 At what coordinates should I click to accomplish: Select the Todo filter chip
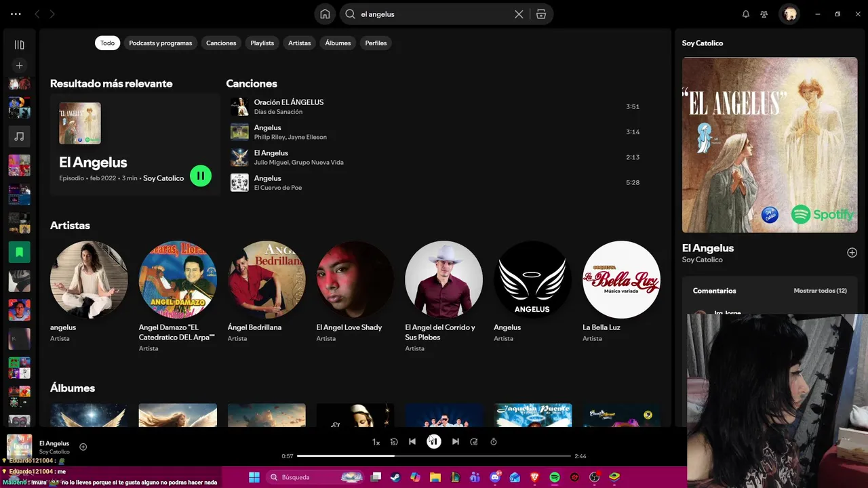[108, 43]
